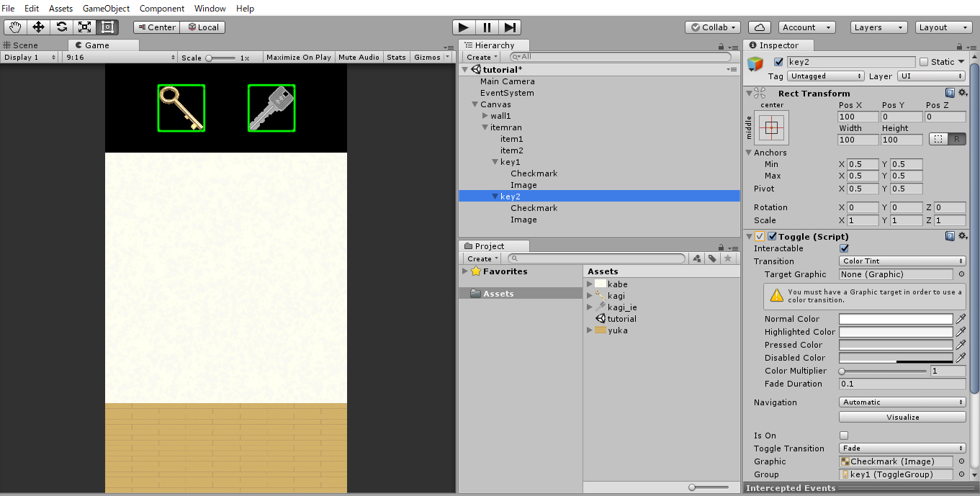Open Target Graphic object picker
Image resolution: width=980 pixels, height=496 pixels.
coord(961,274)
